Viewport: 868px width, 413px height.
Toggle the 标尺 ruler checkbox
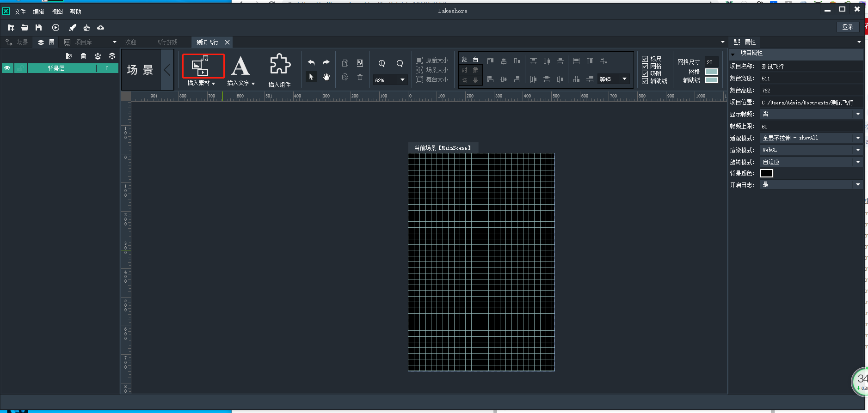[x=645, y=59]
